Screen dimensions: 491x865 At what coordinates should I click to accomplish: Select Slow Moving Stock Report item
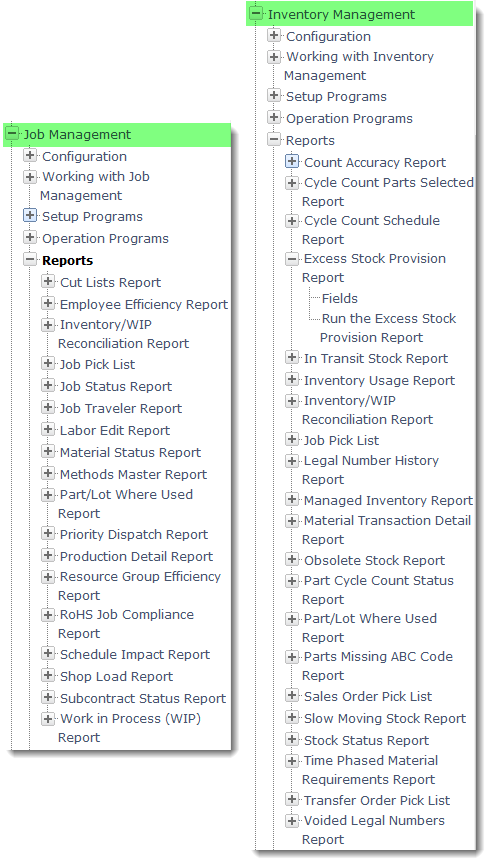coord(385,718)
